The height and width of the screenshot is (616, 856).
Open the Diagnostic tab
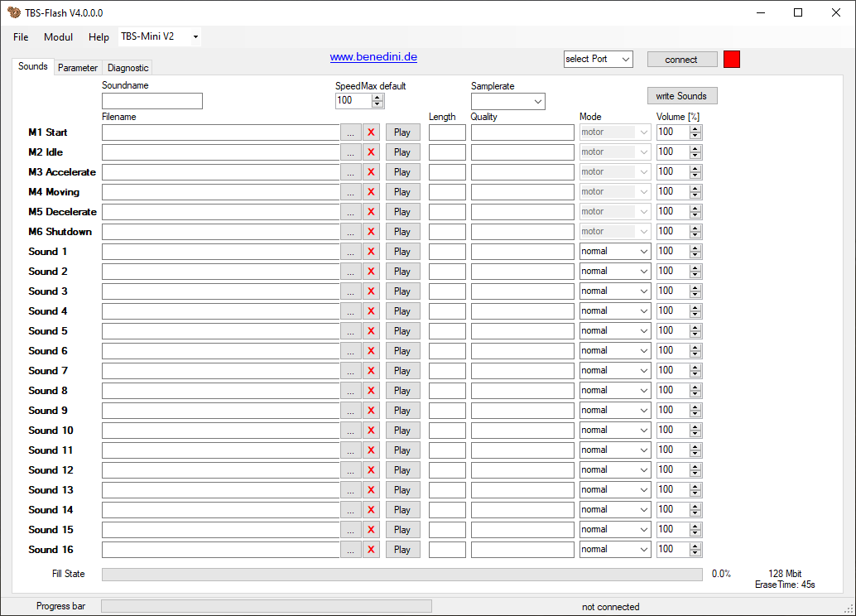(x=127, y=68)
